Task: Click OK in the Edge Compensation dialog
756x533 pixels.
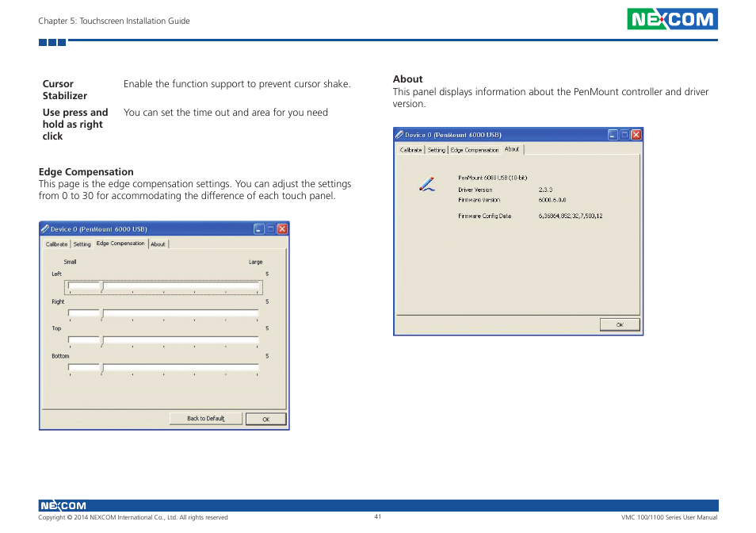Action: (x=265, y=419)
